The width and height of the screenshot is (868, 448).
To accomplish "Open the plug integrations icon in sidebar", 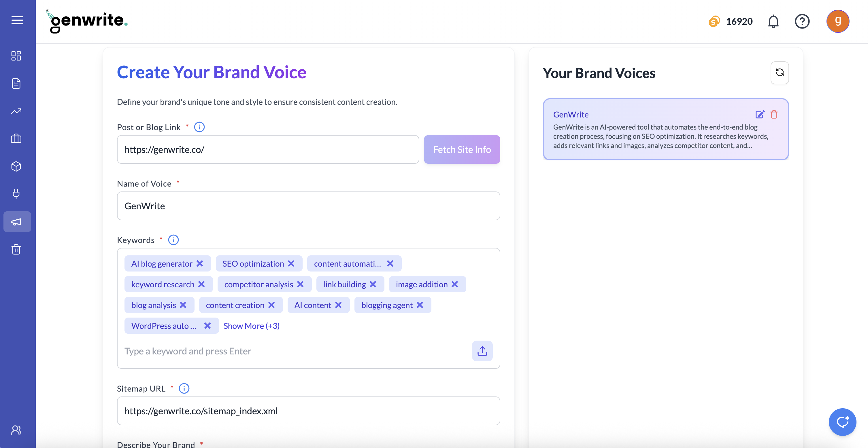I will pos(16,194).
